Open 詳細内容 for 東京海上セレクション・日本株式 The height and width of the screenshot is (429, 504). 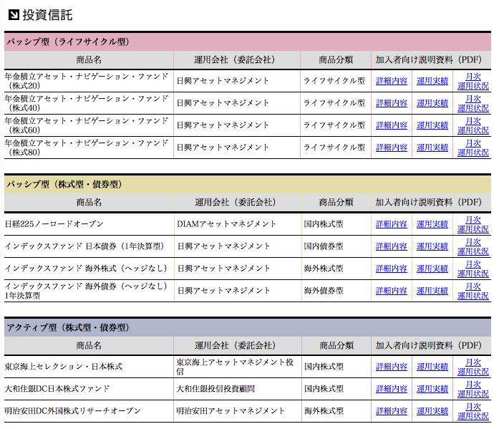coord(392,367)
